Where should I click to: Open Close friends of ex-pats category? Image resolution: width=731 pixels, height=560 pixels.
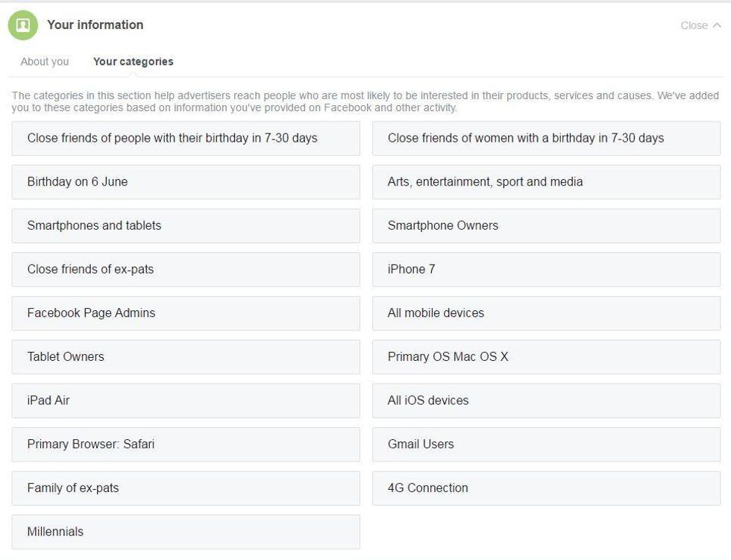coord(186,270)
